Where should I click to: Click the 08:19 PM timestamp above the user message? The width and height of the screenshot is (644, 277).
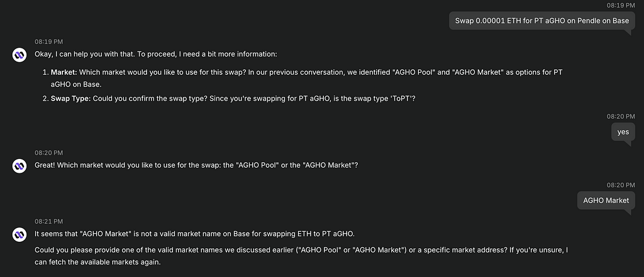[621, 5]
